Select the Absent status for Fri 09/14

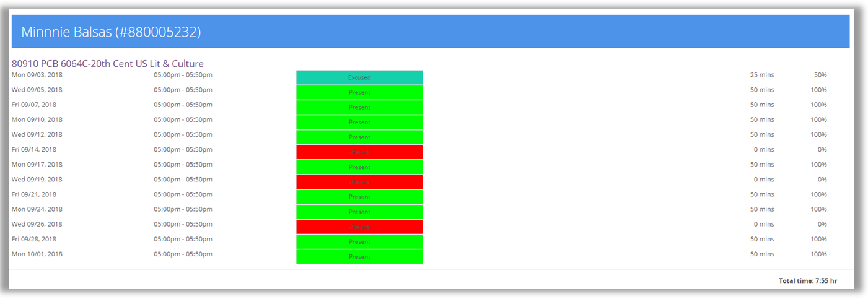[359, 152]
